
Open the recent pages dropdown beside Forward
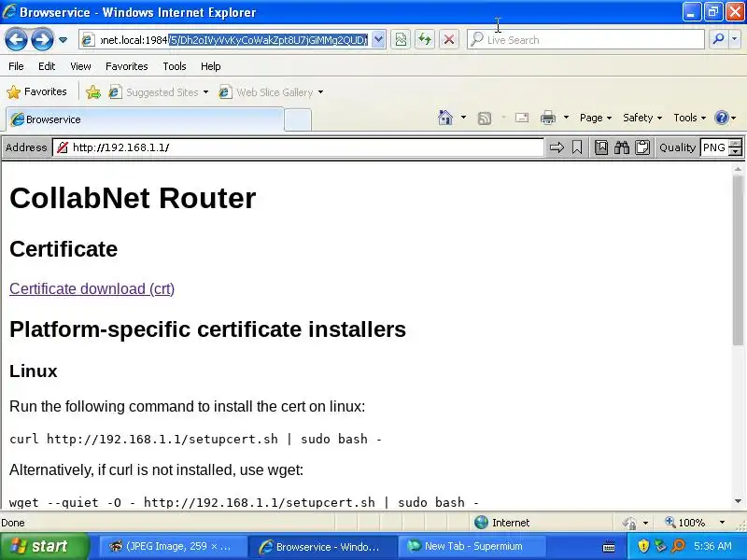pyautogui.click(x=63, y=40)
